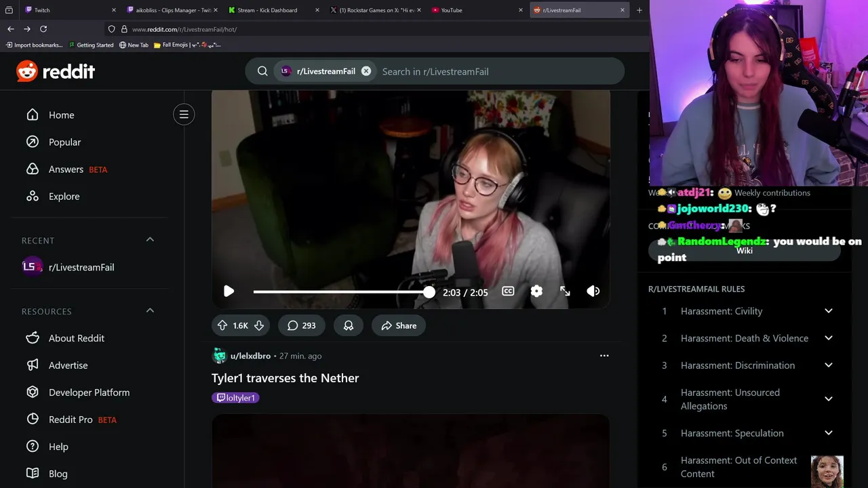Open Import bookmarks bookmark

(35, 45)
